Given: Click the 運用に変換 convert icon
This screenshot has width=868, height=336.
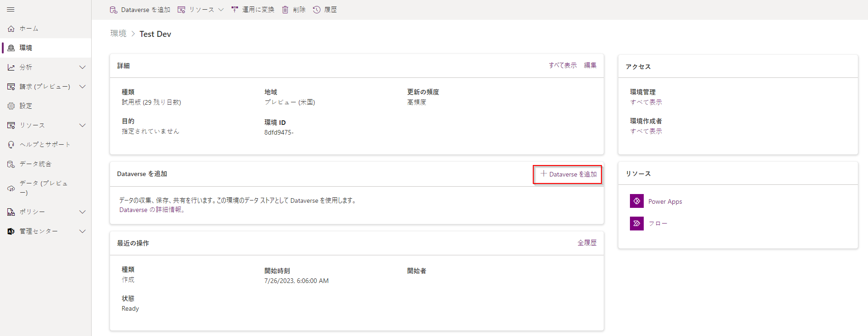Looking at the screenshot, I should [x=235, y=10].
